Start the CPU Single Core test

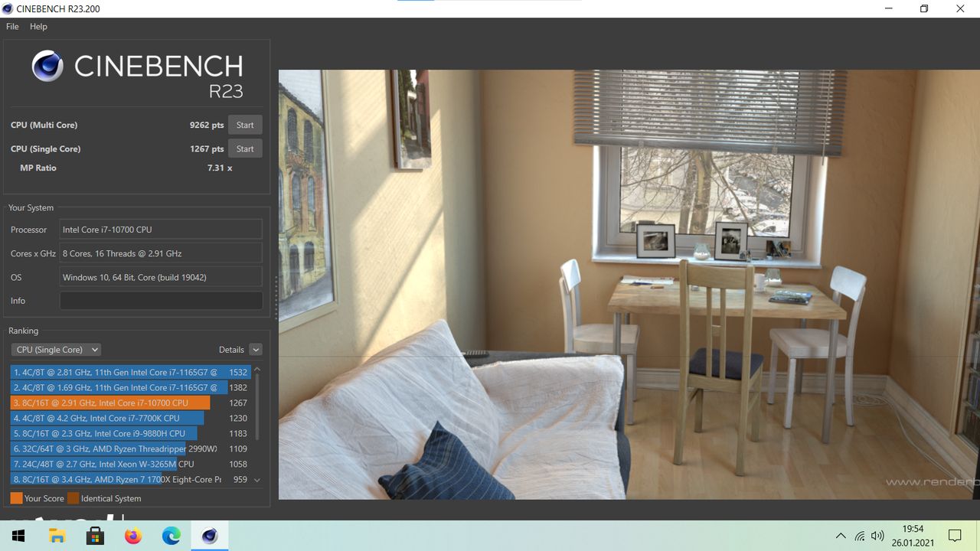(x=245, y=148)
